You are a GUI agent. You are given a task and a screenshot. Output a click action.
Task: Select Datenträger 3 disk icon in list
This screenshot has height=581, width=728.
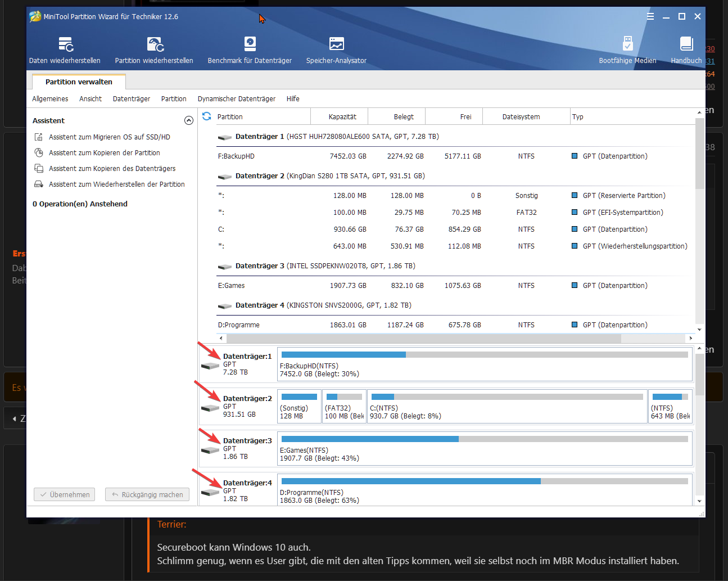[x=225, y=267]
